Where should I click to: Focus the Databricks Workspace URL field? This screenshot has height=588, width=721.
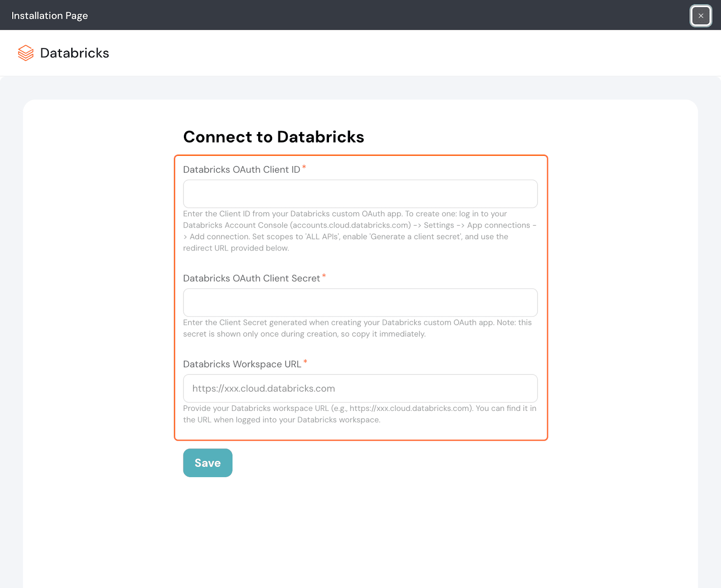click(x=360, y=388)
